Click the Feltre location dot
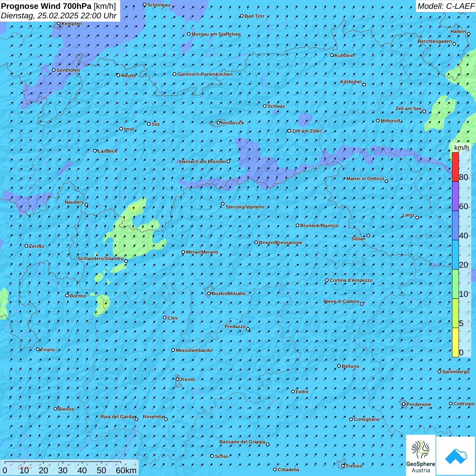Viewport: 476px width, 476px height. (x=293, y=392)
